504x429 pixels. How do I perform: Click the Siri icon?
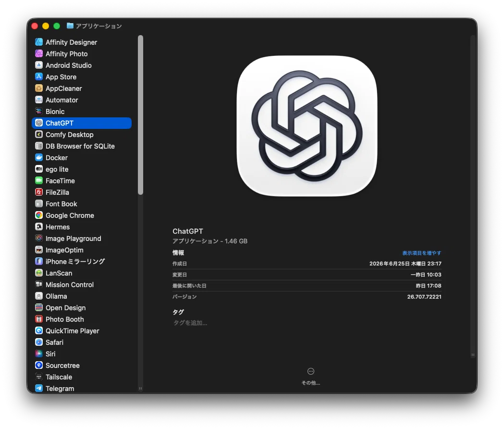39,353
